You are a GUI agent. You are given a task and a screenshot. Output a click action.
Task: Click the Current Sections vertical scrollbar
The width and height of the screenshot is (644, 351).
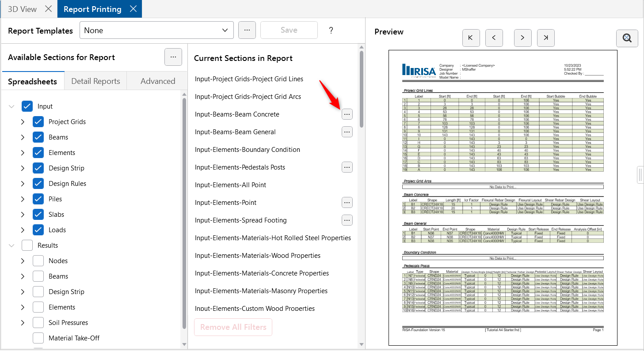coord(361,88)
